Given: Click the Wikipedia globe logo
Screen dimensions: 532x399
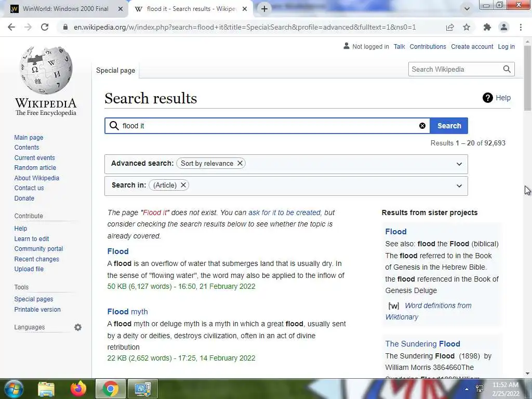Looking at the screenshot, I should point(46,70).
